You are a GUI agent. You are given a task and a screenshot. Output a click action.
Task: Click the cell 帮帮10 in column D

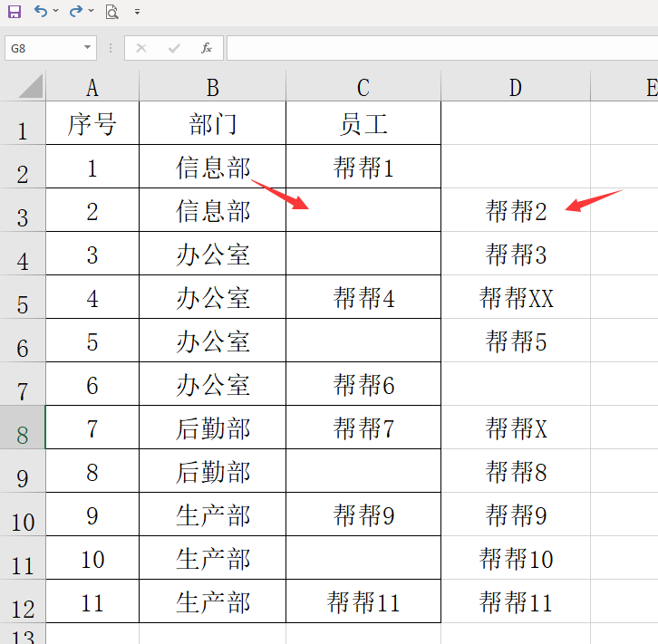click(516, 558)
